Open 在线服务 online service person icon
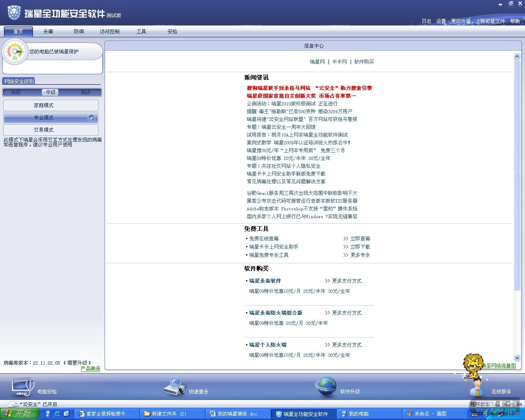Image resolution: width=525 pixels, height=420 pixels. (477, 388)
